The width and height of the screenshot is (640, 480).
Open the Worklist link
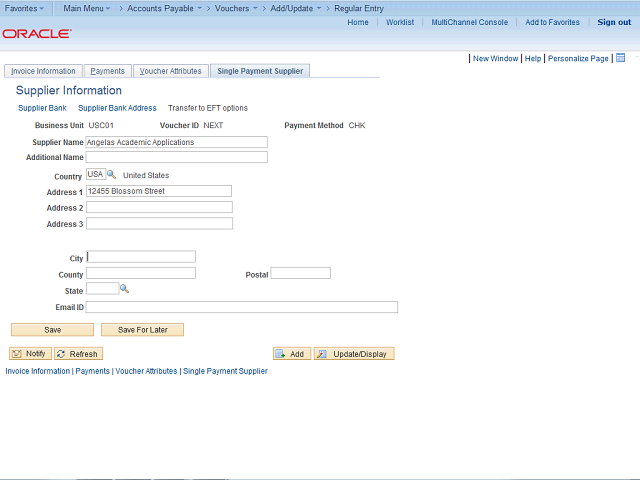click(400, 22)
